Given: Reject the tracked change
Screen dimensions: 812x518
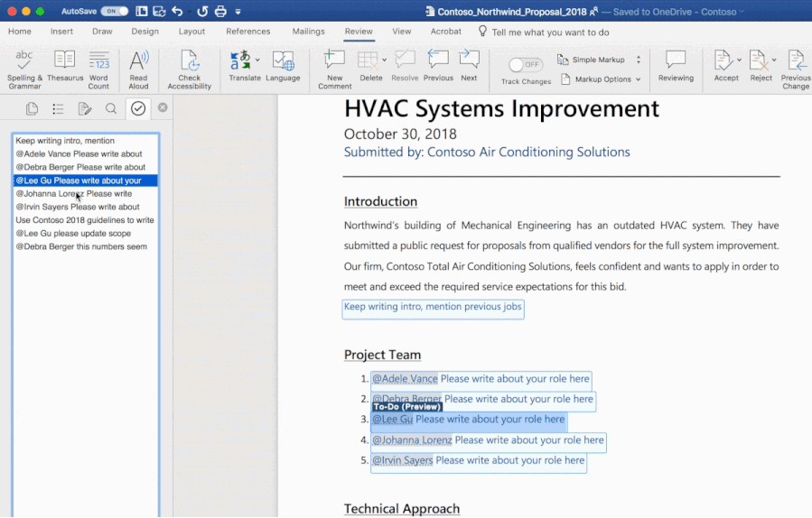Looking at the screenshot, I should pos(760,66).
